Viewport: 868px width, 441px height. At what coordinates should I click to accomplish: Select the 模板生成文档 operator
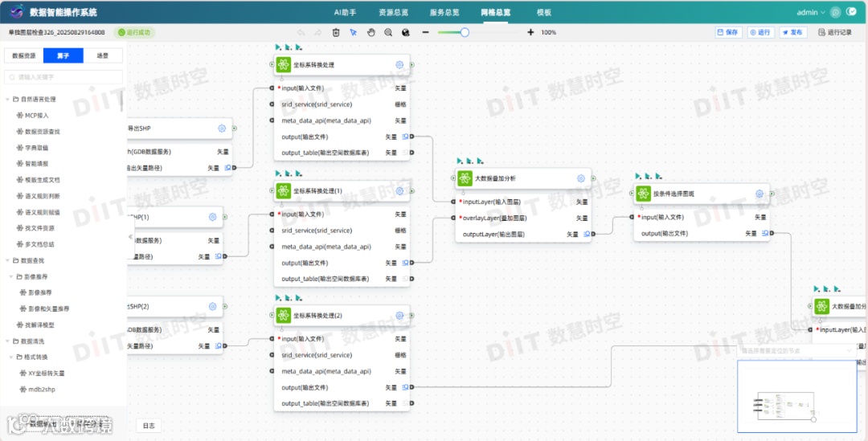[38, 180]
